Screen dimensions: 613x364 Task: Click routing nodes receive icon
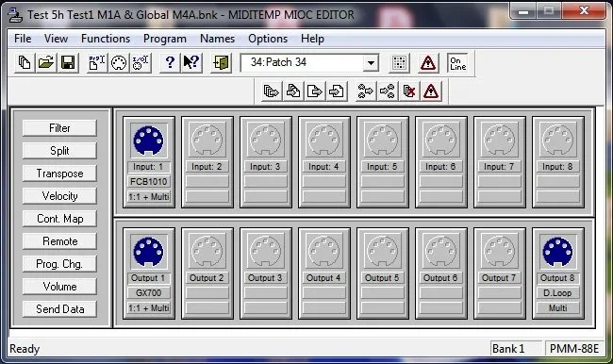coord(388,91)
